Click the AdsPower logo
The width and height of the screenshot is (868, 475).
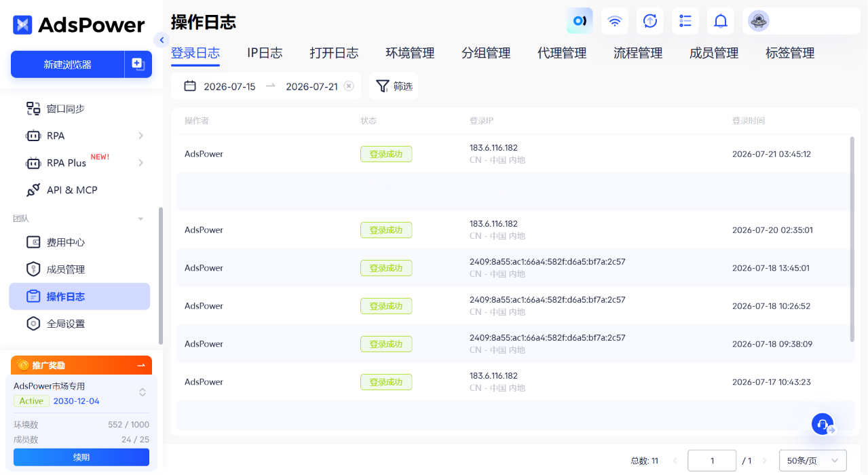coord(79,25)
